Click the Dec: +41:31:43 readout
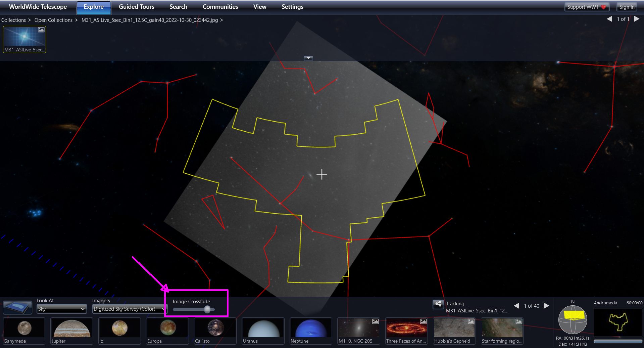This screenshot has height=348, width=644. tap(573, 344)
